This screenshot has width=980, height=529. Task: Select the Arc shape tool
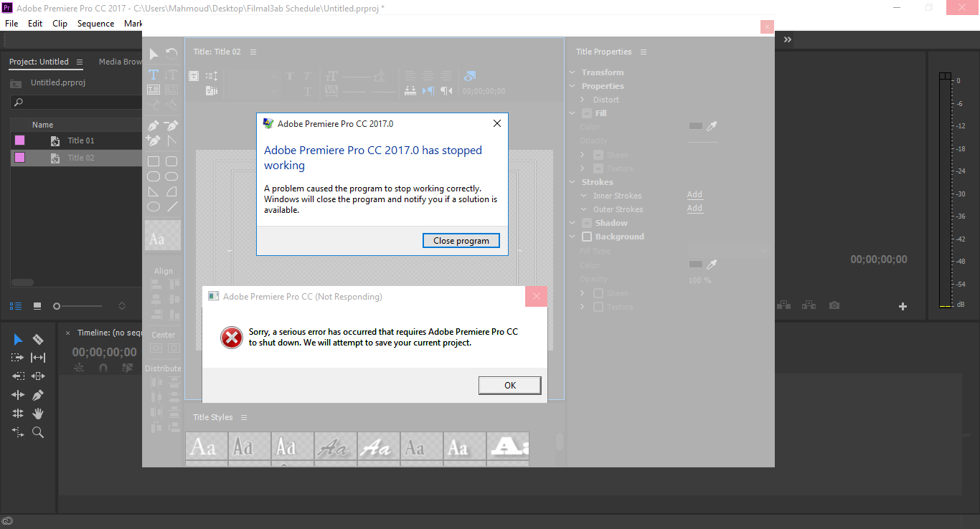tap(171, 191)
